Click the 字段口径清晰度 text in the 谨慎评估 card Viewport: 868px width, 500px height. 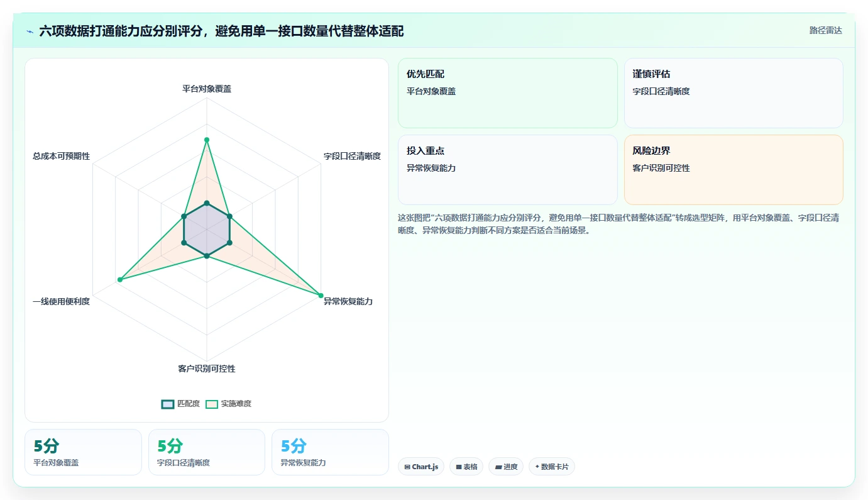click(x=661, y=91)
